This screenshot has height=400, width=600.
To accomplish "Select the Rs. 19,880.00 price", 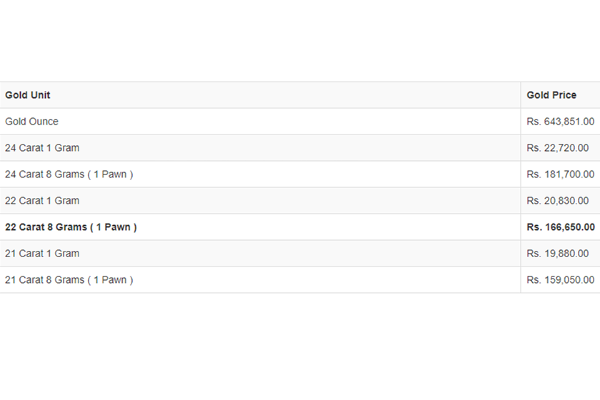I will pos(558,253).
